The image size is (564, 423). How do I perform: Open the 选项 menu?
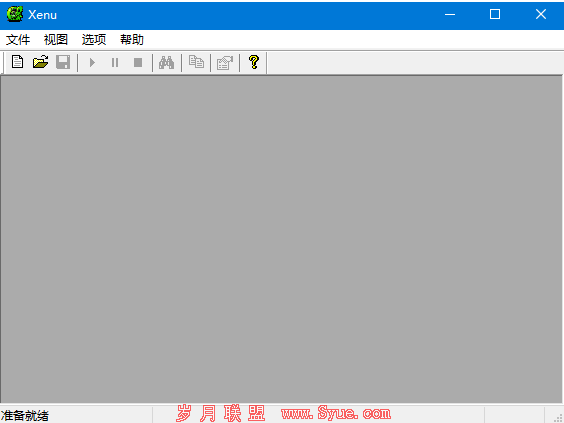pyautogui.click(x=94, y=40)
